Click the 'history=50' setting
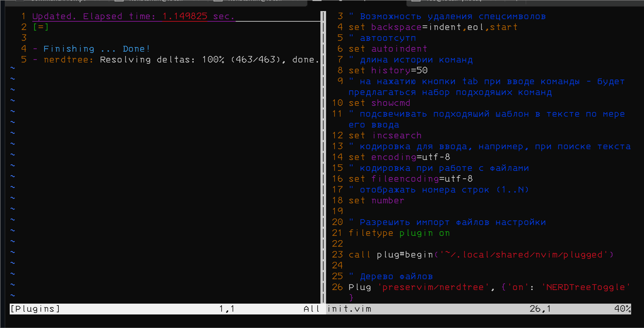644x328 pixels. pos(399,70)
